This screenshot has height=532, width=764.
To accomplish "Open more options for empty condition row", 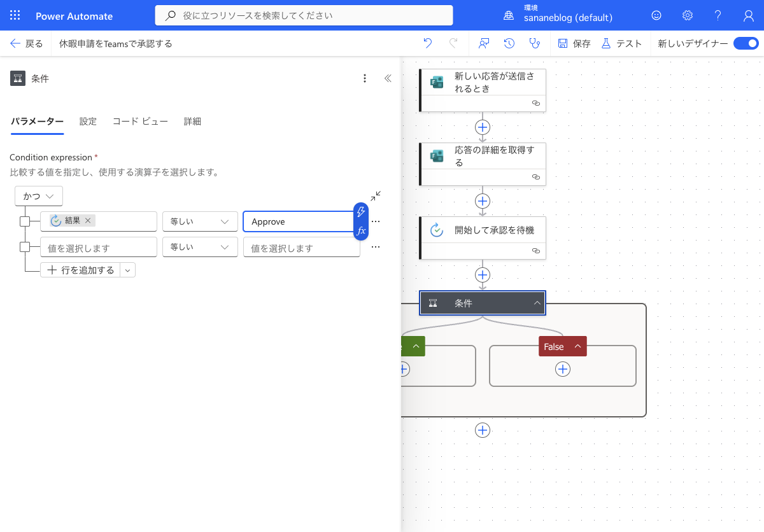I will 376,247.
